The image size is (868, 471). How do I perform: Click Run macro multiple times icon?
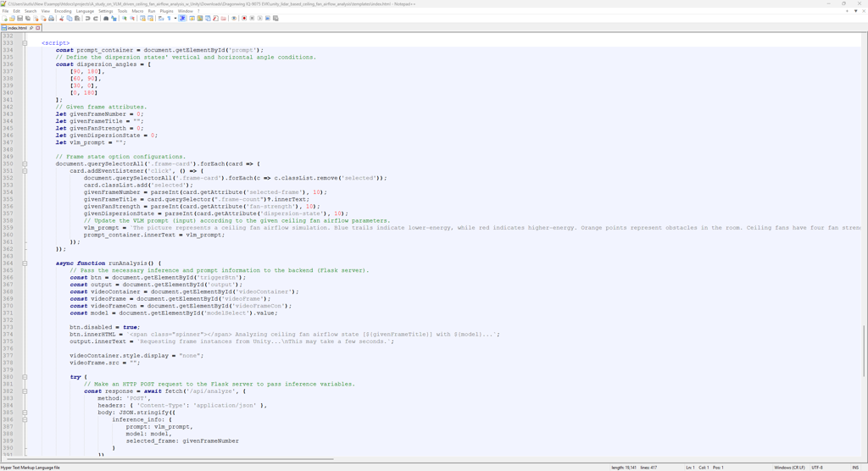(x=267, y=19)
